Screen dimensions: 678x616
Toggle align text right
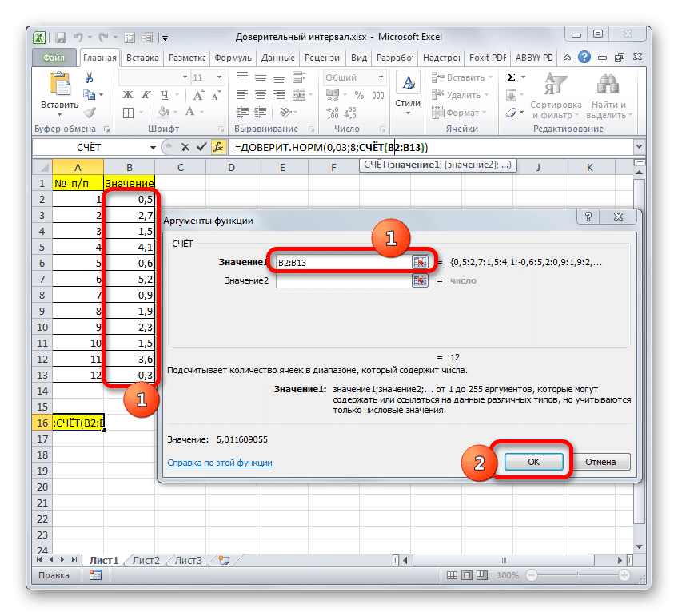tap(279, 95)
